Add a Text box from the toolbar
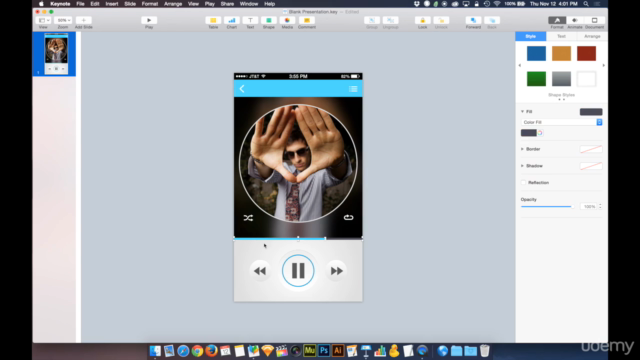This screenshot has height=360, width=640. [250, 20]
